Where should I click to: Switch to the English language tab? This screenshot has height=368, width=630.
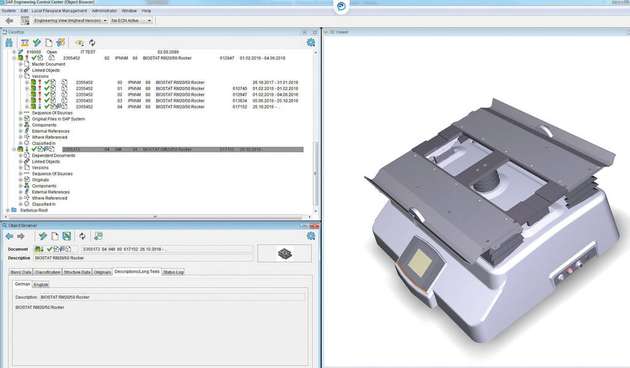click(x=41, y=284)
